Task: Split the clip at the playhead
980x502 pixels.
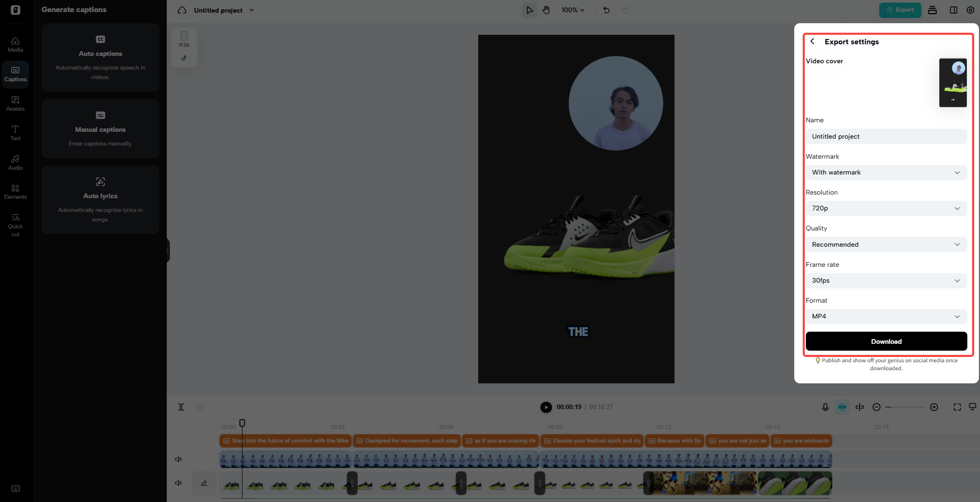Action: pos(181,407)
